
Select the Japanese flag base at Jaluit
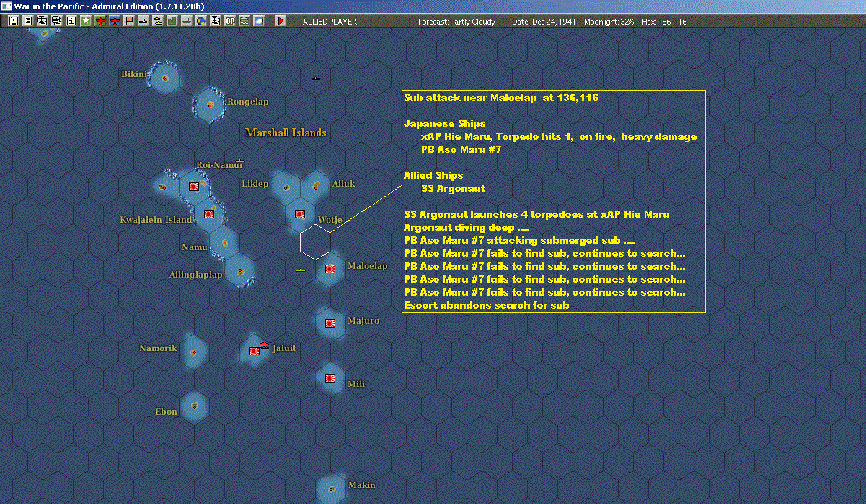(255, 351)
